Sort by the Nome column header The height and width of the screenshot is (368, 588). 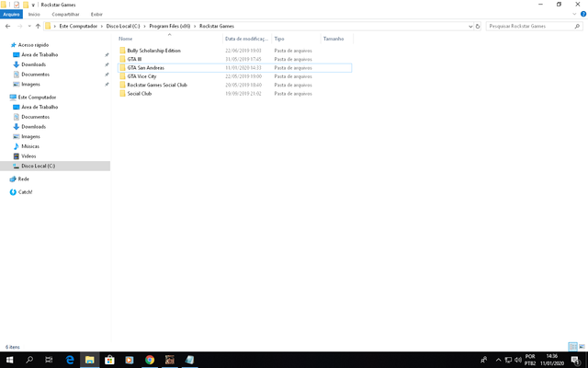click(126, 39)
